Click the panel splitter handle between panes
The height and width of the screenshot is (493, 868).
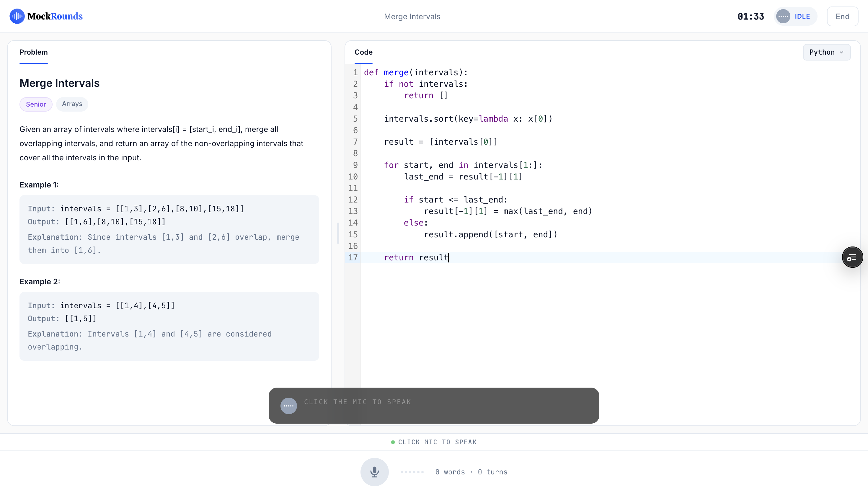coord(338,233)
